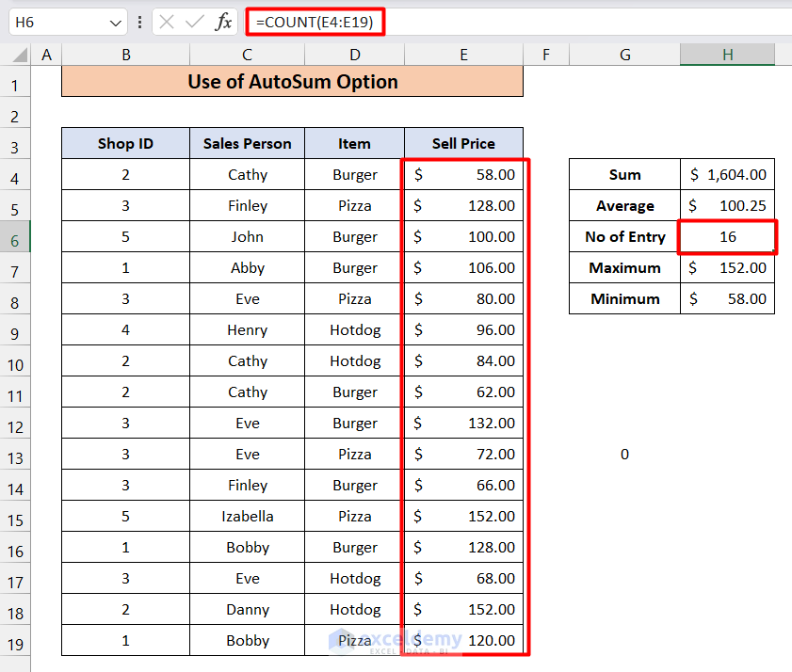Select column F header

(x=546, y=55)
